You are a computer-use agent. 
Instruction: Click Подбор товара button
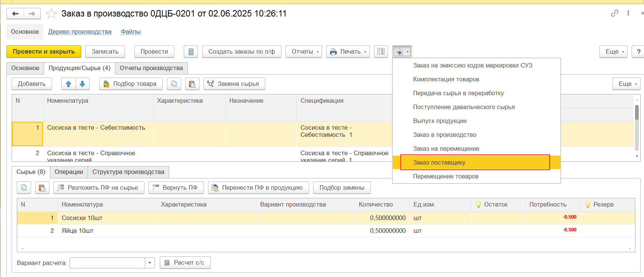click(x=131, y=84)
